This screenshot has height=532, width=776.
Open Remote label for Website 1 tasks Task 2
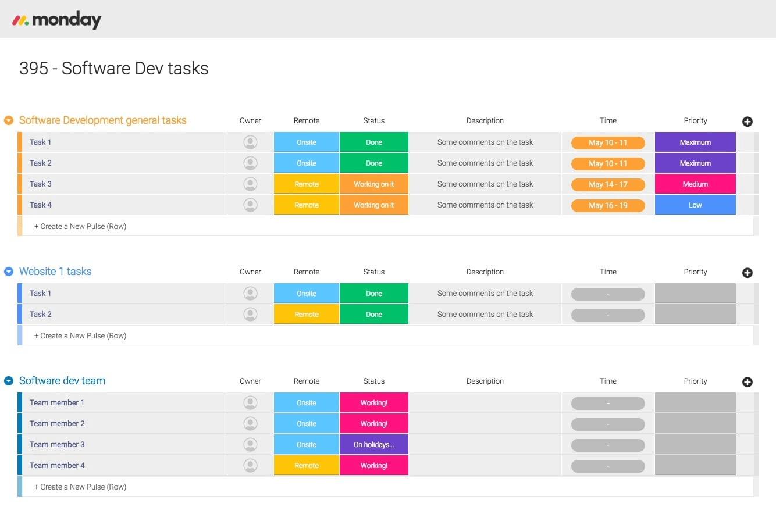pyautogui.click(x=307, y=314)
